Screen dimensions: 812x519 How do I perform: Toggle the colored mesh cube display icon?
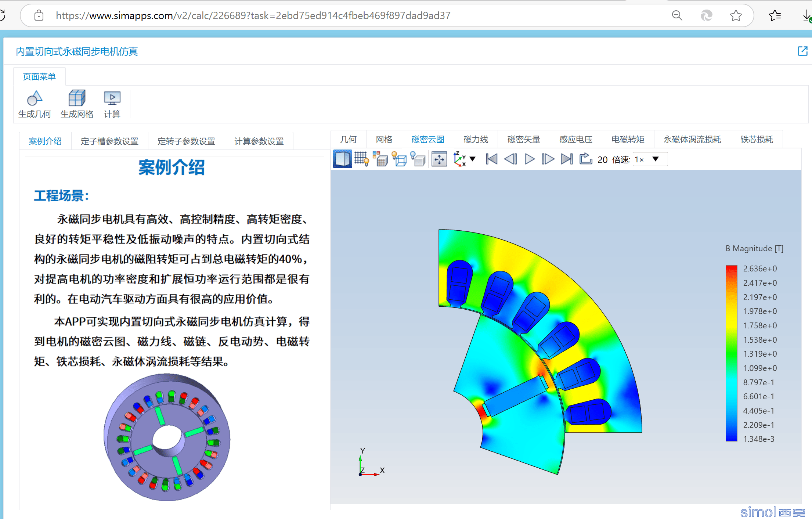click(380, 159)
